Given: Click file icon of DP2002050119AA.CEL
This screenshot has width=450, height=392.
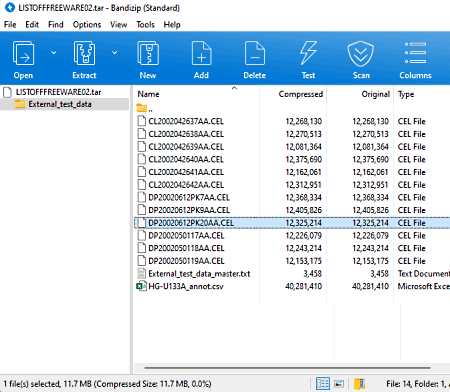Looking at the screenshot, I should pyautogui.click(x=142, y=260).
